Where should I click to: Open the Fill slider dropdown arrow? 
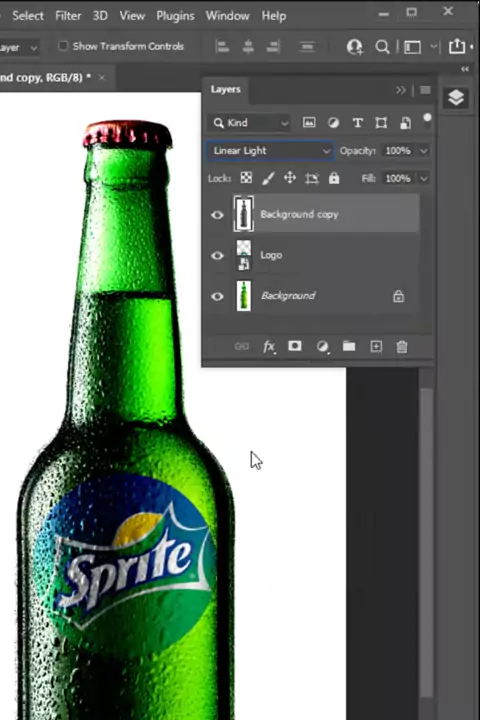pyautogui.click(x=424, y=178)
